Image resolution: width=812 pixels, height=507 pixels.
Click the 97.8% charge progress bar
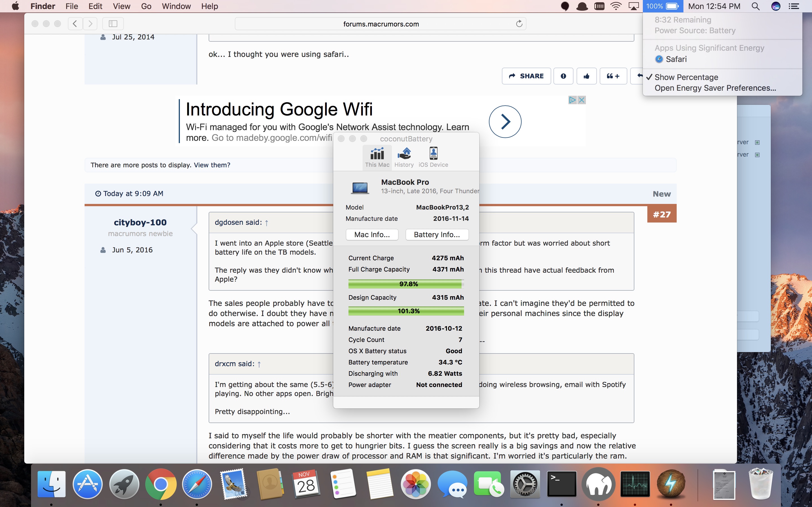(x=406, y=284)
